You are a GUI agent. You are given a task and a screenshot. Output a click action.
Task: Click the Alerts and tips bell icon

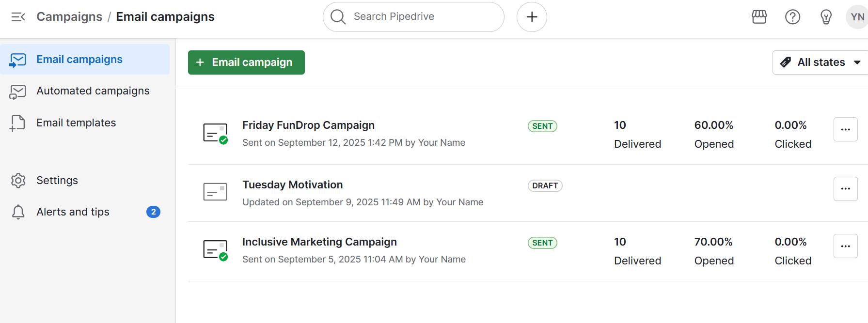coord(18,212)
